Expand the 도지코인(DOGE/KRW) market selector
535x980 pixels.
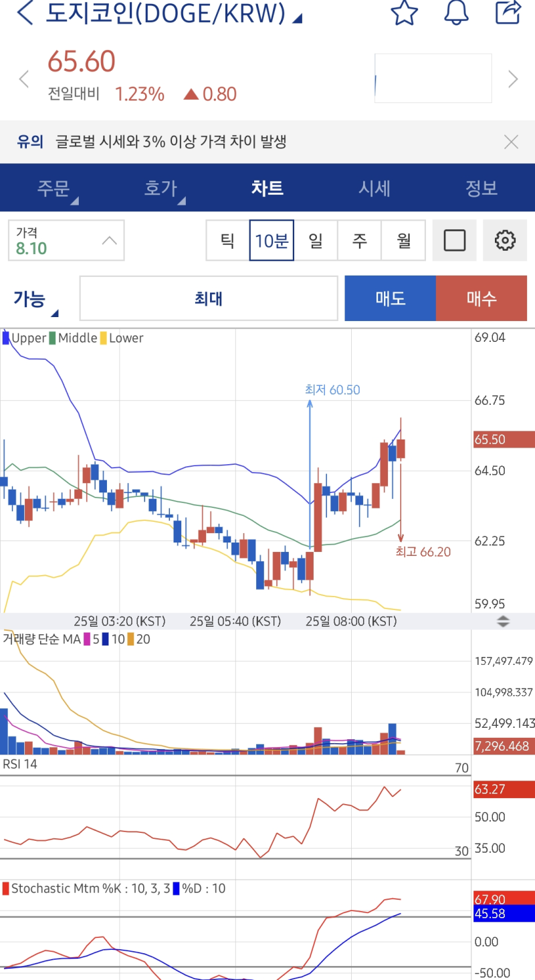pos(174,13)
